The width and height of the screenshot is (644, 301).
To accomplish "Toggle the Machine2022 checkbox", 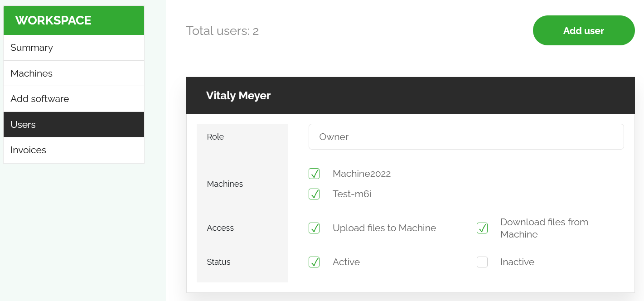I will [314, 174].
